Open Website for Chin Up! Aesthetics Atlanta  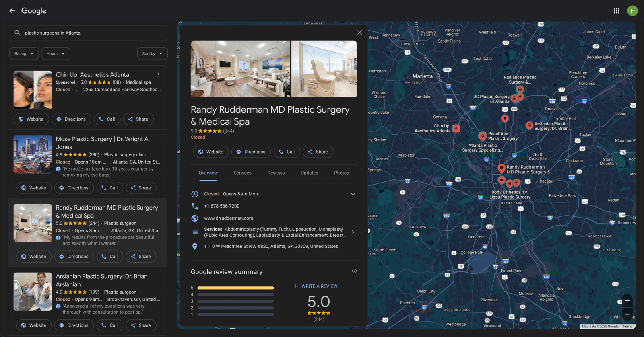tap(31, 119)
